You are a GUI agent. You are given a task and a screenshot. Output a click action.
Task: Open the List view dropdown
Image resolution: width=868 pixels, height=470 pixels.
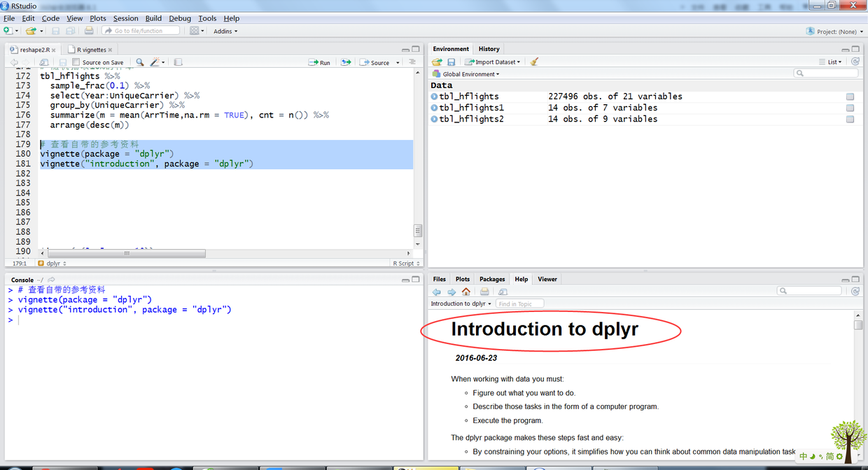point(830,62)
